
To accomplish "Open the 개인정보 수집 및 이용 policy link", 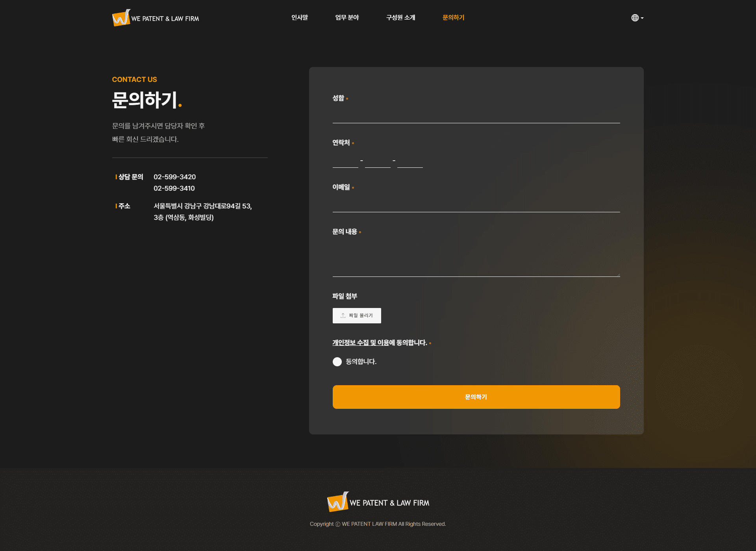I will (x=361, y=343).
